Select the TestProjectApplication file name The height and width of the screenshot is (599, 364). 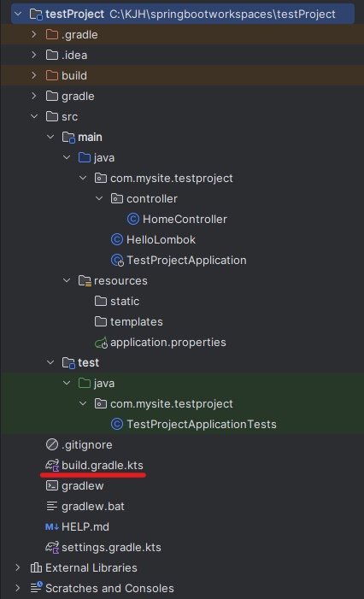pyautogui.click(x=186, y=260)
